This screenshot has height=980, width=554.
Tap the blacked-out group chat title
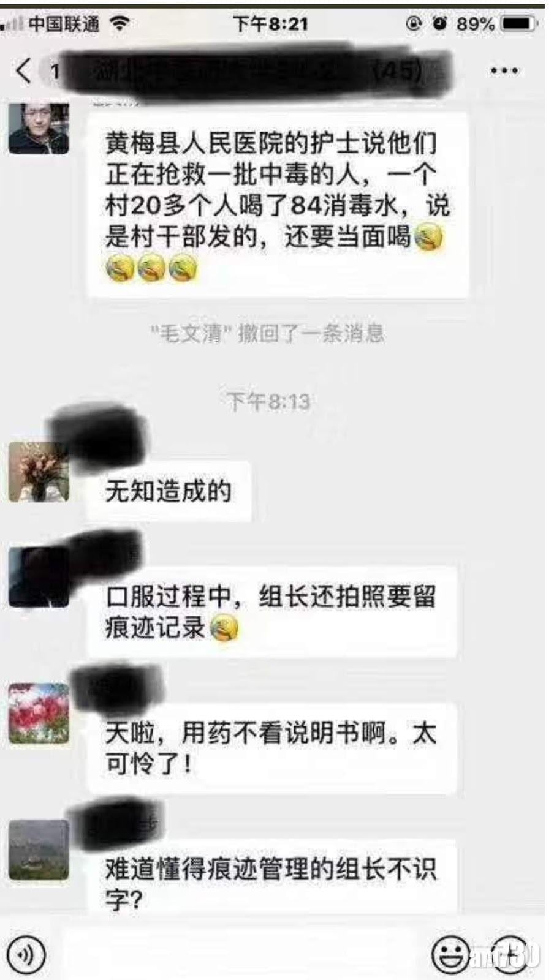click(x=257, y=71)
